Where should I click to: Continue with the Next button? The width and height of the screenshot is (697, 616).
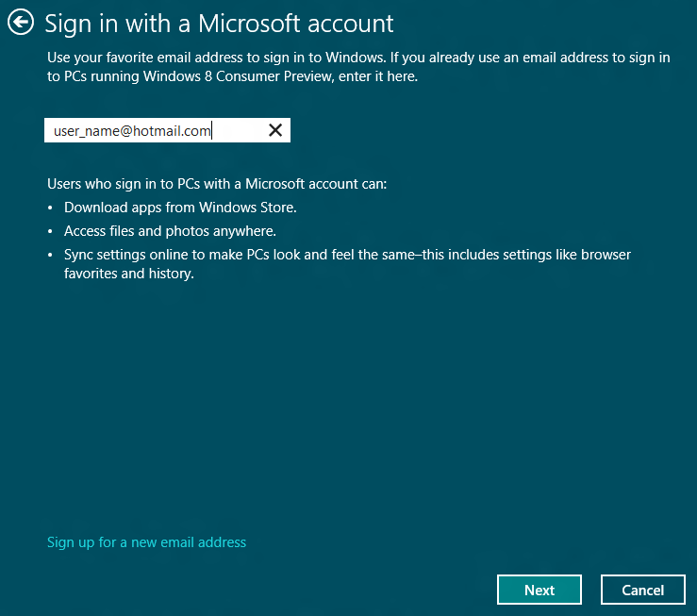point(539,590)
